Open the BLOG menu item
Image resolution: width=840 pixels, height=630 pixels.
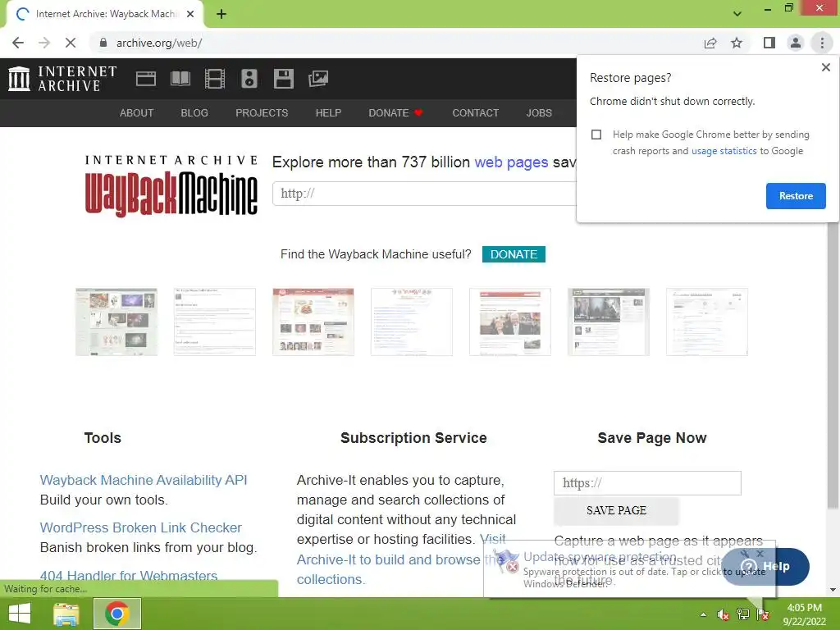click(194, 113)
